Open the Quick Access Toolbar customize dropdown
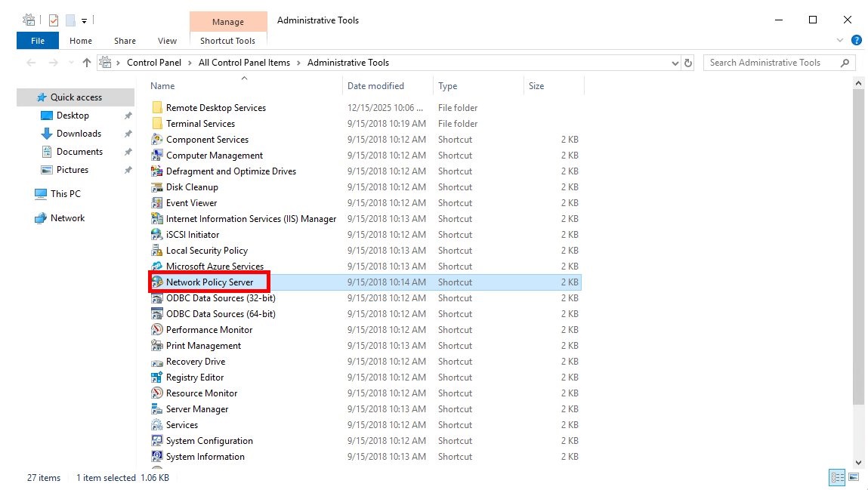The height and width of the screenshot is (490, 868). coord(84,20)
